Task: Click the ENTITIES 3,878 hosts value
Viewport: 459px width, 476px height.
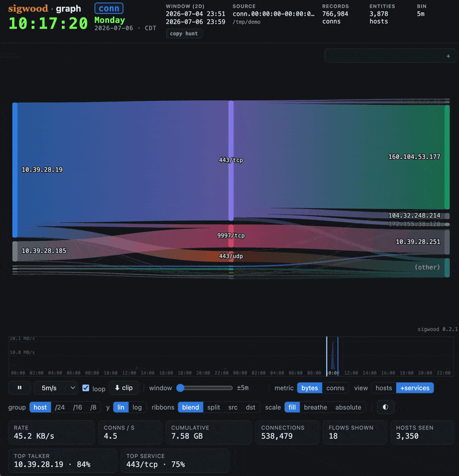Action: 379,18
